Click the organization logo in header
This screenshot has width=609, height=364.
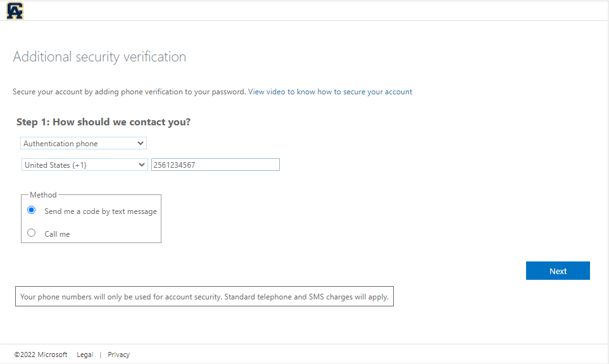click(15, 11)
